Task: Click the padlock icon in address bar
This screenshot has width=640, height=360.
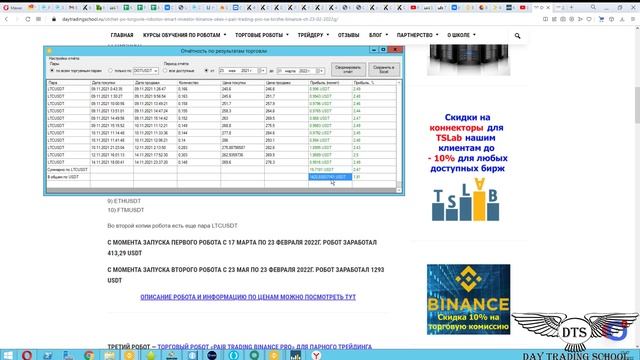Action: click(53, 19)
